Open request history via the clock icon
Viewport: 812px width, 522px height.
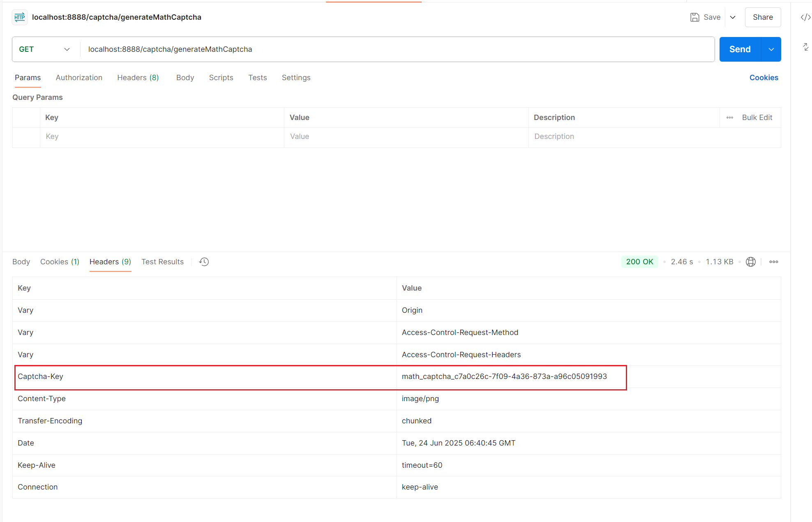204,261
